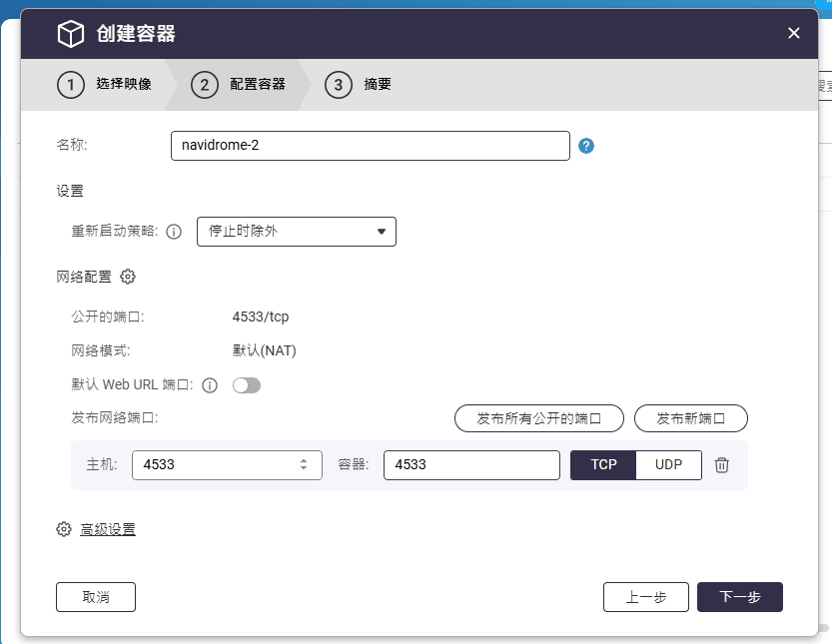Click the name field containing navidrome-2
The image size is (832, 644).
tap(371, 146)
